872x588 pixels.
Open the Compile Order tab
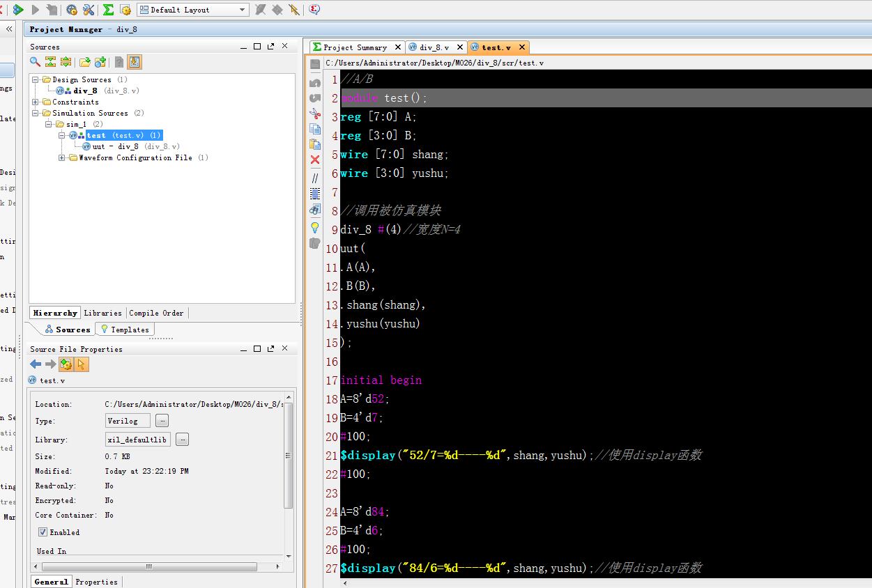click(156, 313)
